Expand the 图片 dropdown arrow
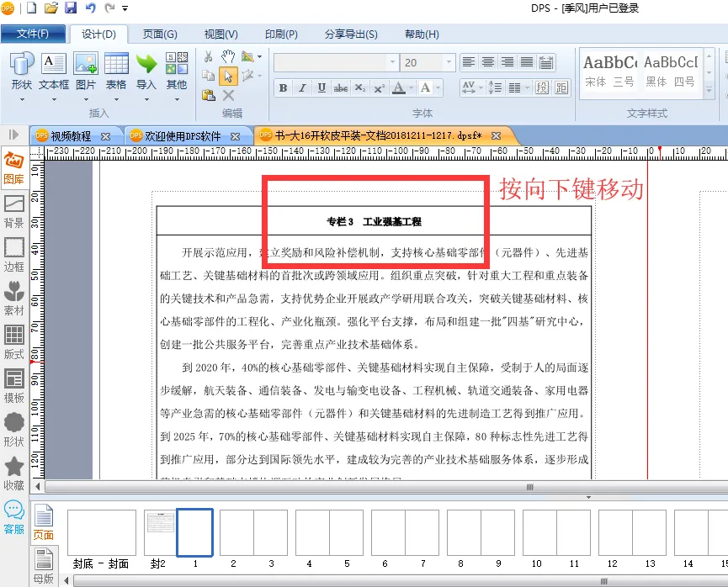Screen dimensions: 728x587 pyautogui.click(x=86, y=99)
